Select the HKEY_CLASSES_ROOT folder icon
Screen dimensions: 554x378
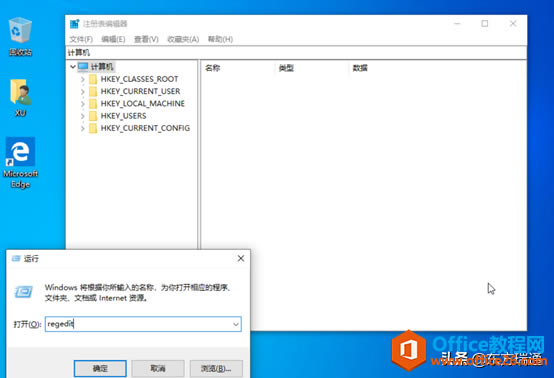pyautogui.click(x=93, y=79)
